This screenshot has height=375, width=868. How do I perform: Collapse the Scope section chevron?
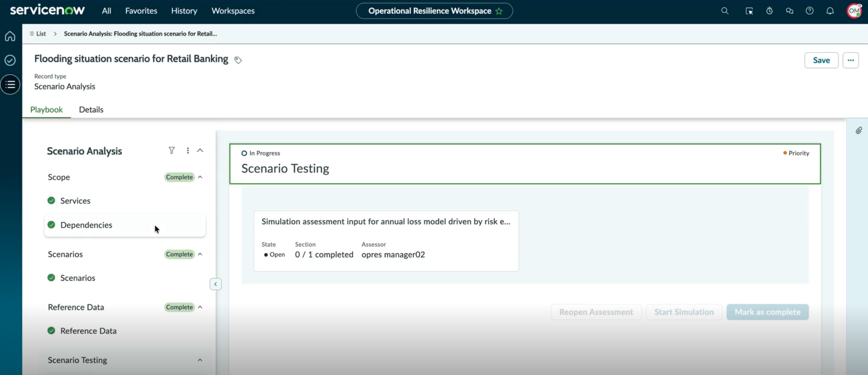pyautogui.click(x=200, y=177)
